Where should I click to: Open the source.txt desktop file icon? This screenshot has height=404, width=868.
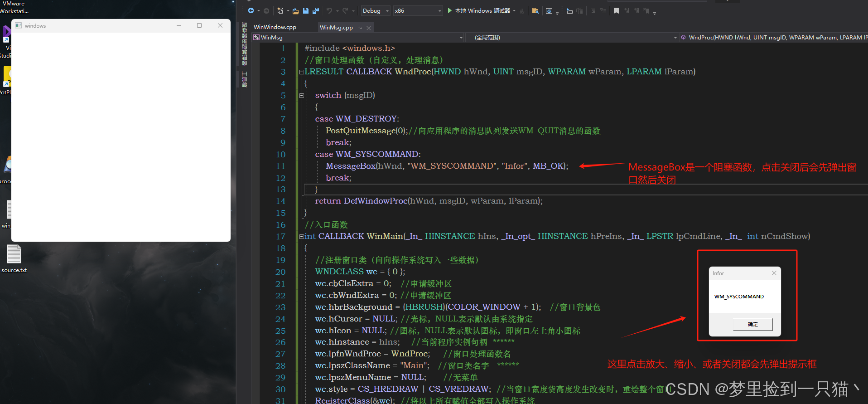pos(14,259)
